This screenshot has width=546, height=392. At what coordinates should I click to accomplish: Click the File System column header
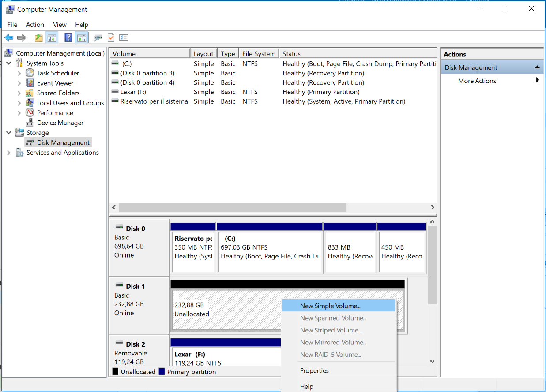tap(259, 54)
